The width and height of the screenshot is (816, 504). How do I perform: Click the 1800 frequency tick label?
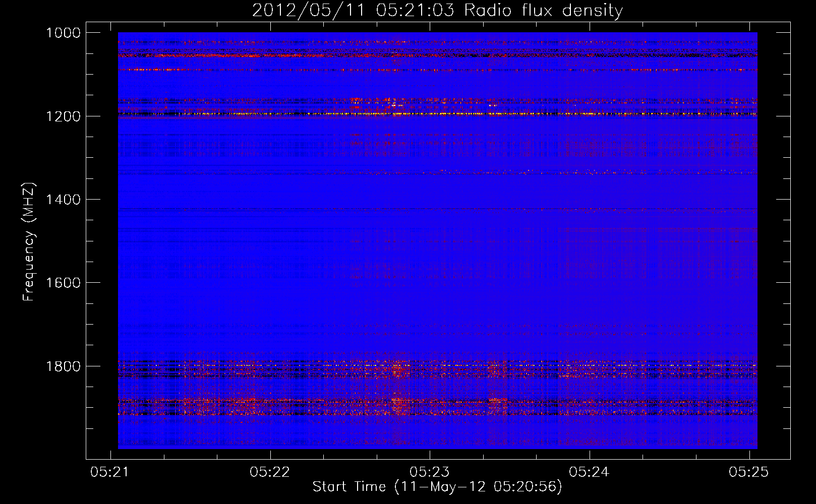point(63,366)
